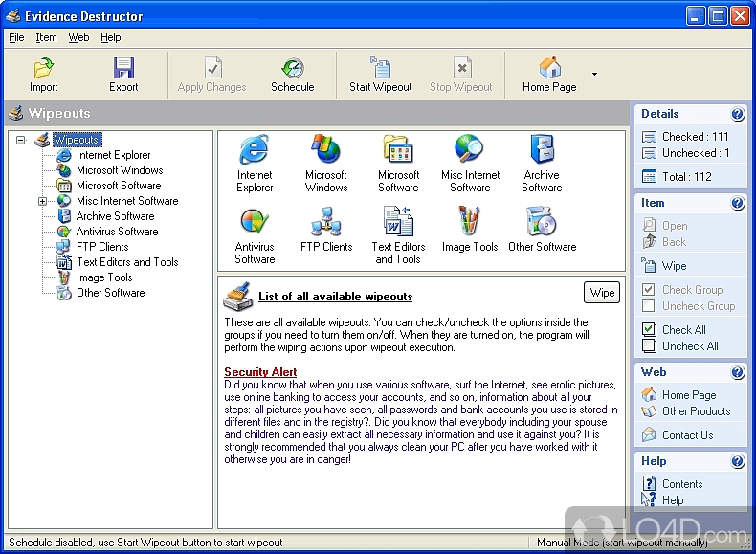
Task: Select Archive Software in the tree
Action: (115, 216)
